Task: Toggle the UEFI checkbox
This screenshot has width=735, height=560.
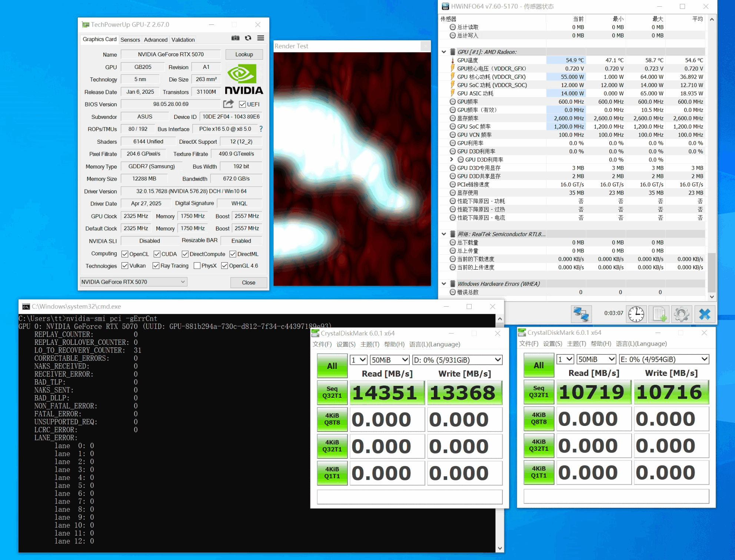Action: [x=243, y=104]
